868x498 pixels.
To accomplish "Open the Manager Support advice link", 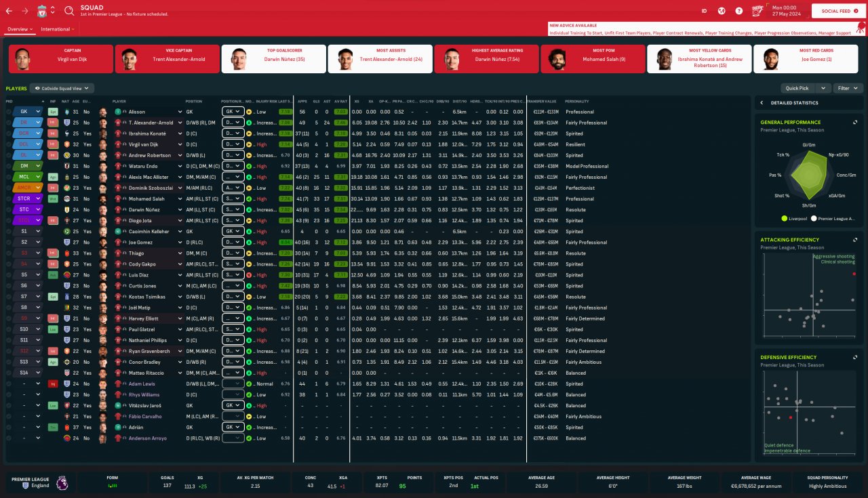I will click(x=835, y=33).
